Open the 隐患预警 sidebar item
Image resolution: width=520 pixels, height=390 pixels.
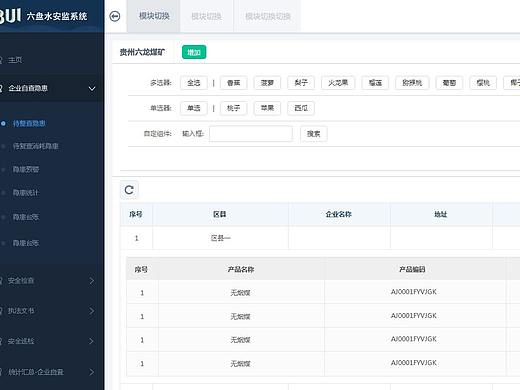pyautogui.click(x=26, y=169)
